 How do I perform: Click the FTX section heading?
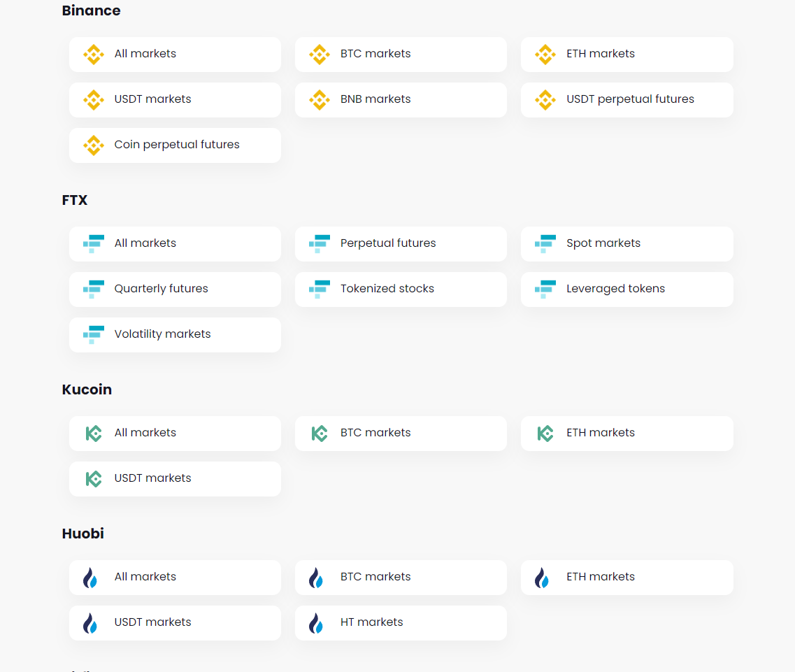pyautogui.click(x=75, y=200)
